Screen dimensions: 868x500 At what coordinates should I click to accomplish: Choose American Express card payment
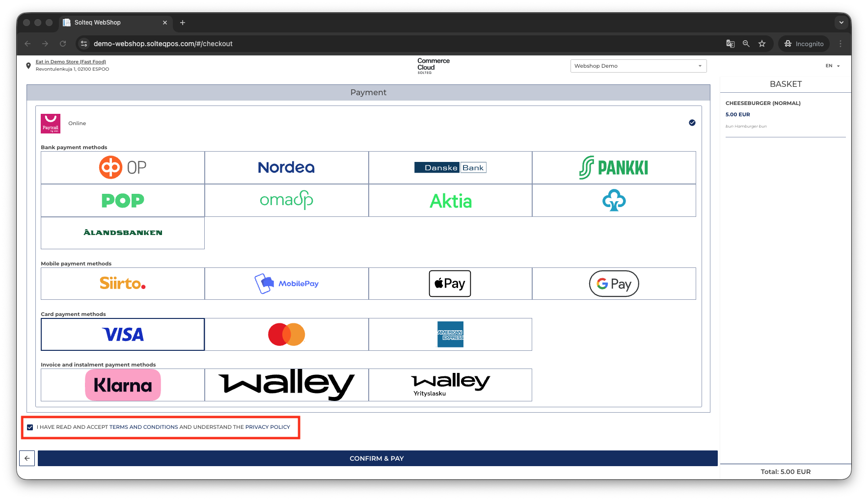450,335
